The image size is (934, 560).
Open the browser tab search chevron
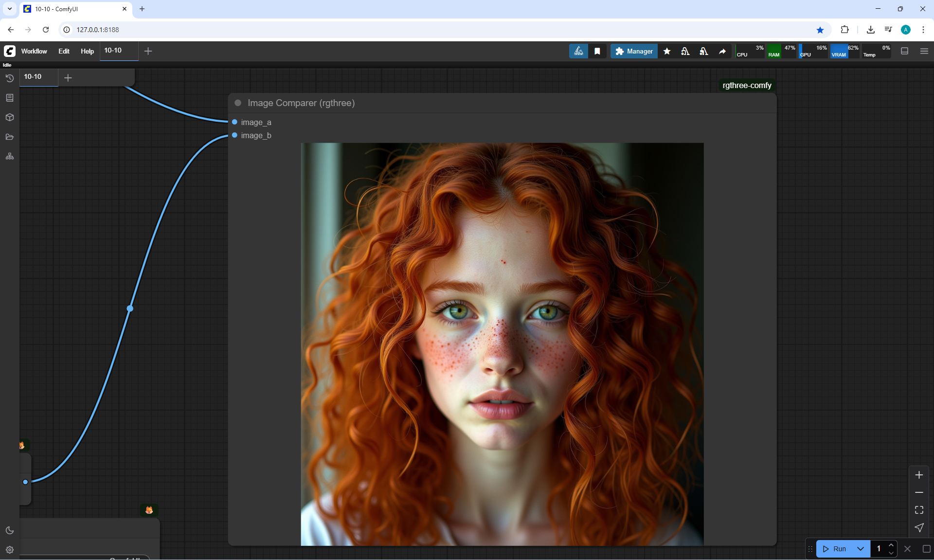tap(9, 9)
